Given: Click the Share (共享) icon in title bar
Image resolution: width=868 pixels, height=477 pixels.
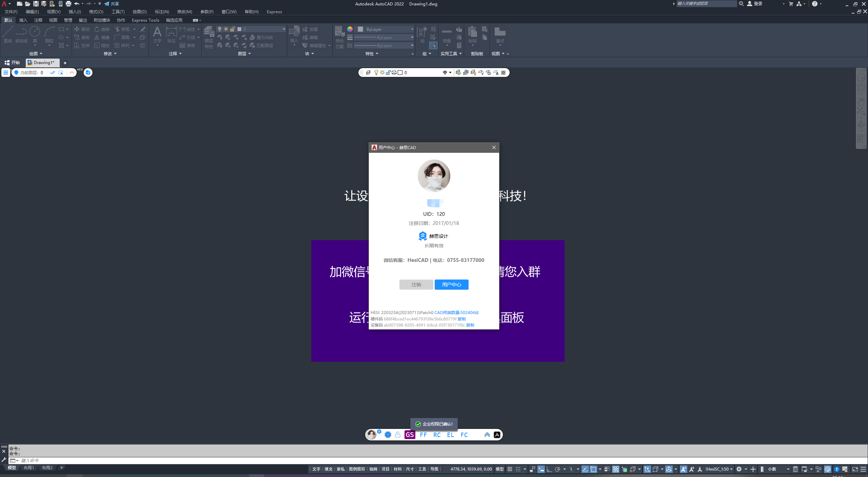Looking at the screenshot, I should point(112,4).
